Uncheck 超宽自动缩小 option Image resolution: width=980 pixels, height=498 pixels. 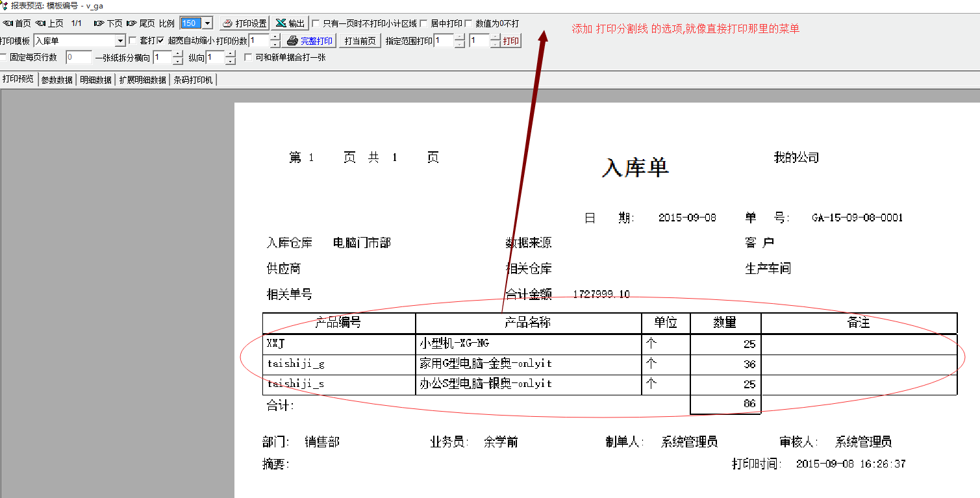coord(160,41)
